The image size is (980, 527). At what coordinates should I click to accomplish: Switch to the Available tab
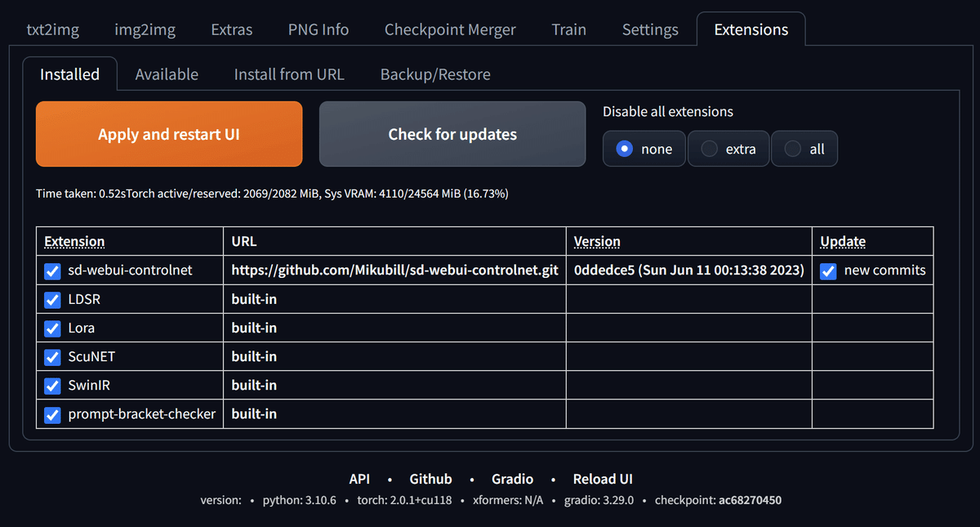click(167, 74)
